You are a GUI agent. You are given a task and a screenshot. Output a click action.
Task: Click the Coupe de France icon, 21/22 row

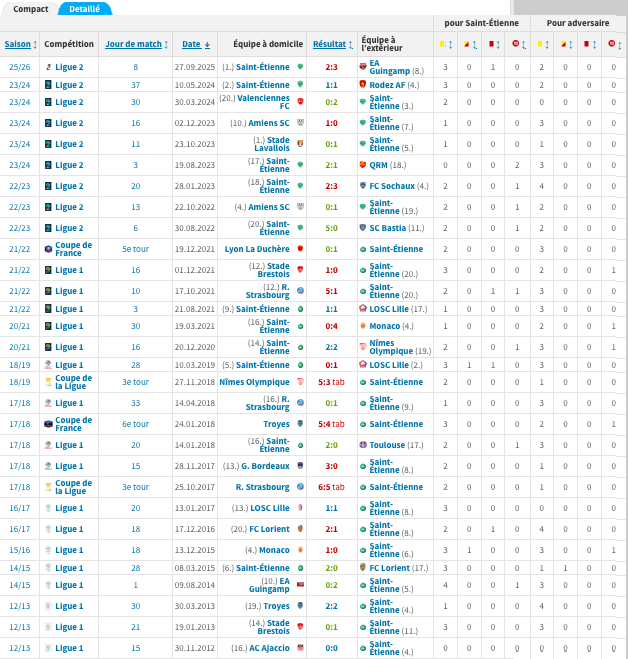48,249
